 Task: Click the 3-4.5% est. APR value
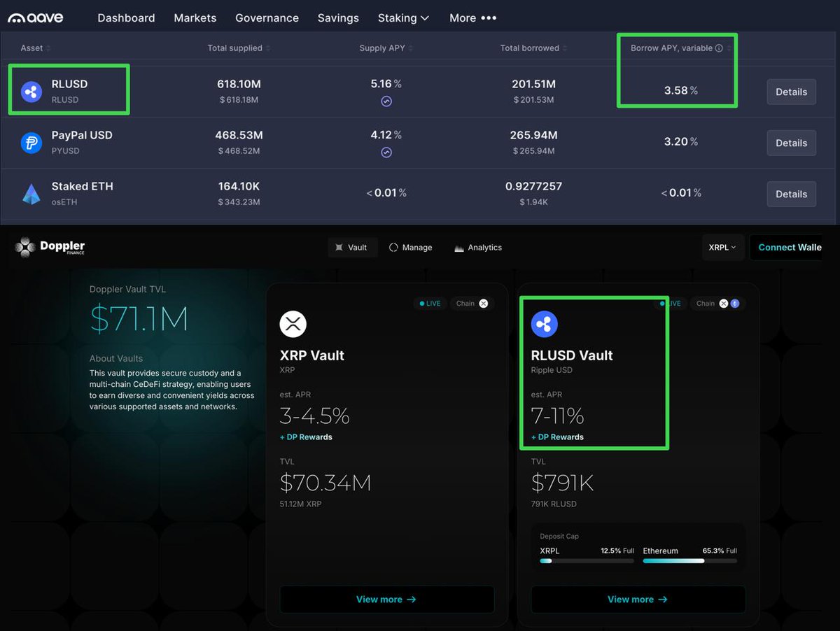315,416
